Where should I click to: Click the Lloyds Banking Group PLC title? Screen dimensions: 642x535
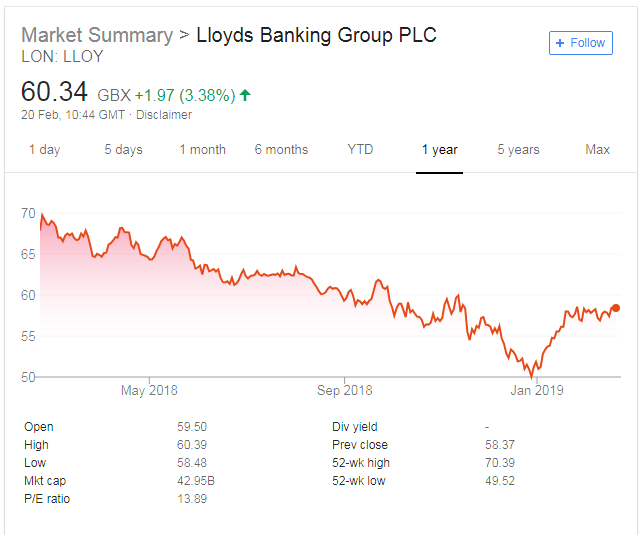[x=316, y=35]
